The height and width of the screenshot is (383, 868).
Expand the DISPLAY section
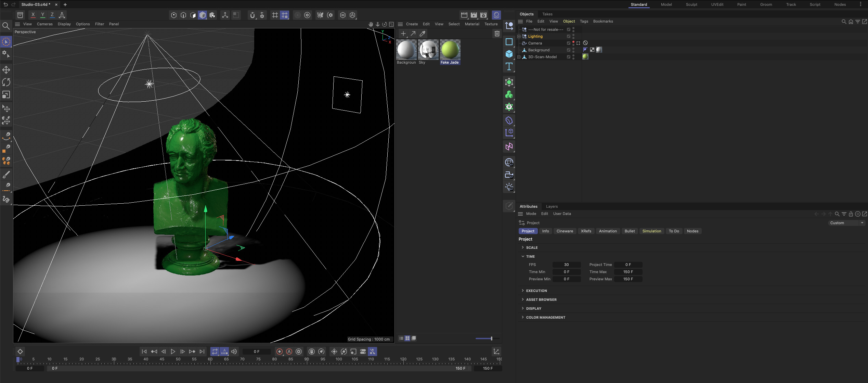pyautogui.click(x=523, y=308)
